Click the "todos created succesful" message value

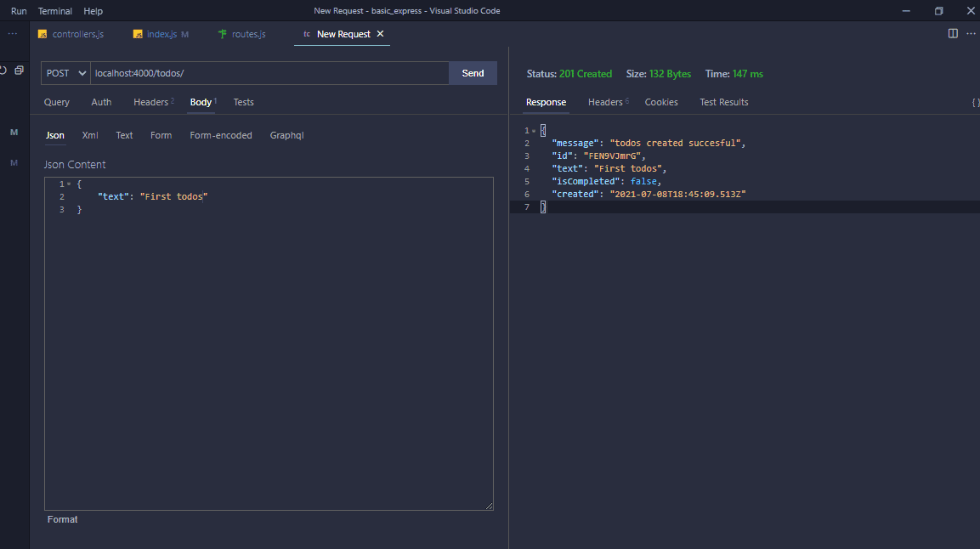[x=675, y=143]
